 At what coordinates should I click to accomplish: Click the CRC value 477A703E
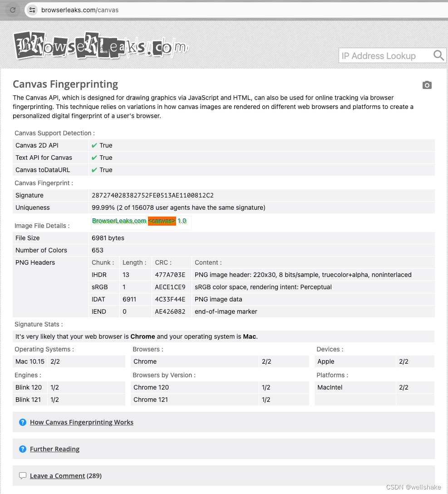click(170, 275)
